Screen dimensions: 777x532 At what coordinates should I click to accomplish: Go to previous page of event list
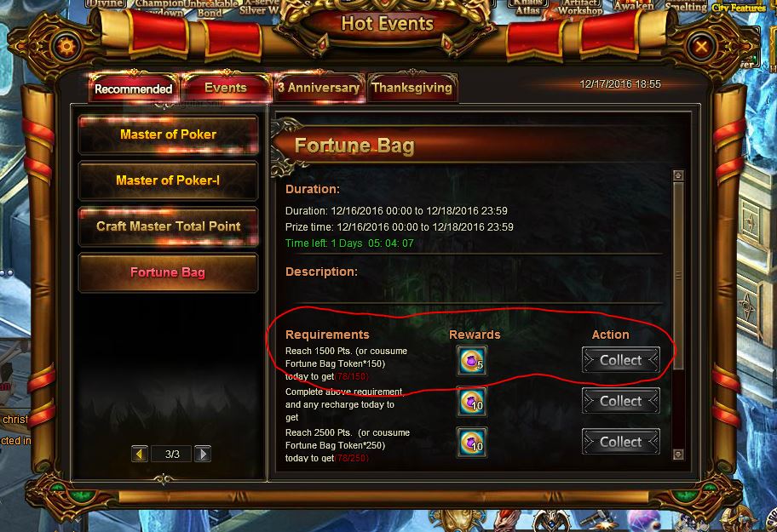point(140,454)
